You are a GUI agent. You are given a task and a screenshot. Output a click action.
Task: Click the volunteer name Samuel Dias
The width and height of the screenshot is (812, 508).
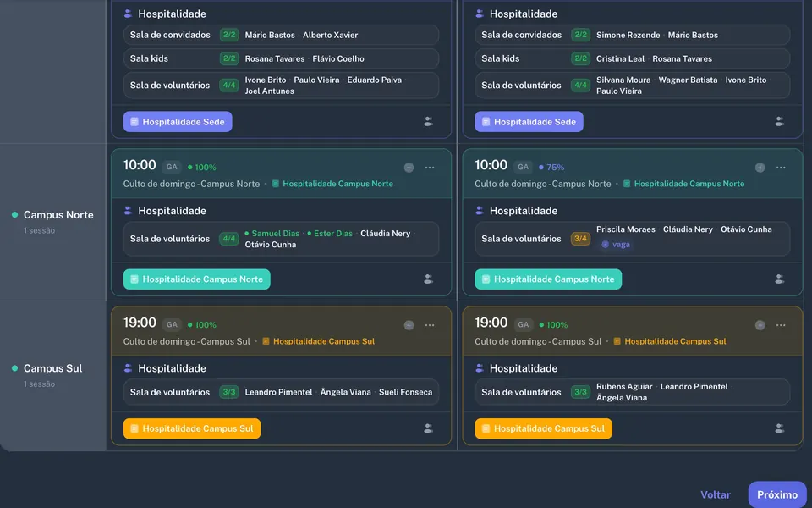275,234
